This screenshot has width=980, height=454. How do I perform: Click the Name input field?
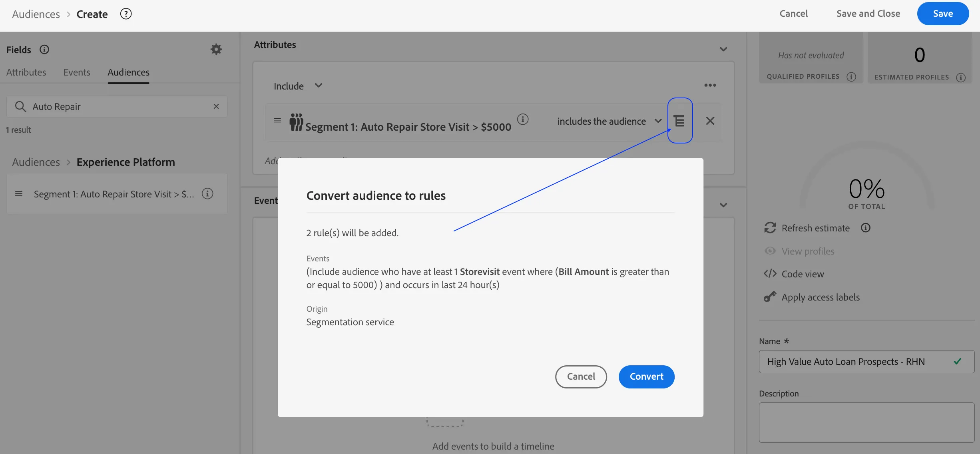[866, 362]
